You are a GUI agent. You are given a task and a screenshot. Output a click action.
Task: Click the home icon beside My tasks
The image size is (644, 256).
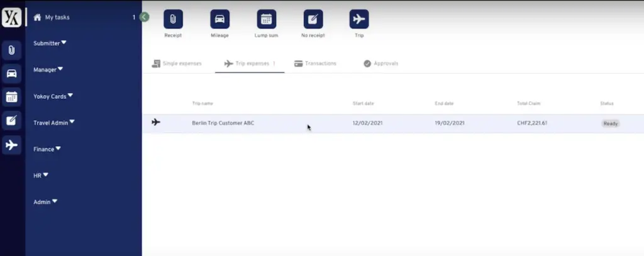[x=37, y=17]
